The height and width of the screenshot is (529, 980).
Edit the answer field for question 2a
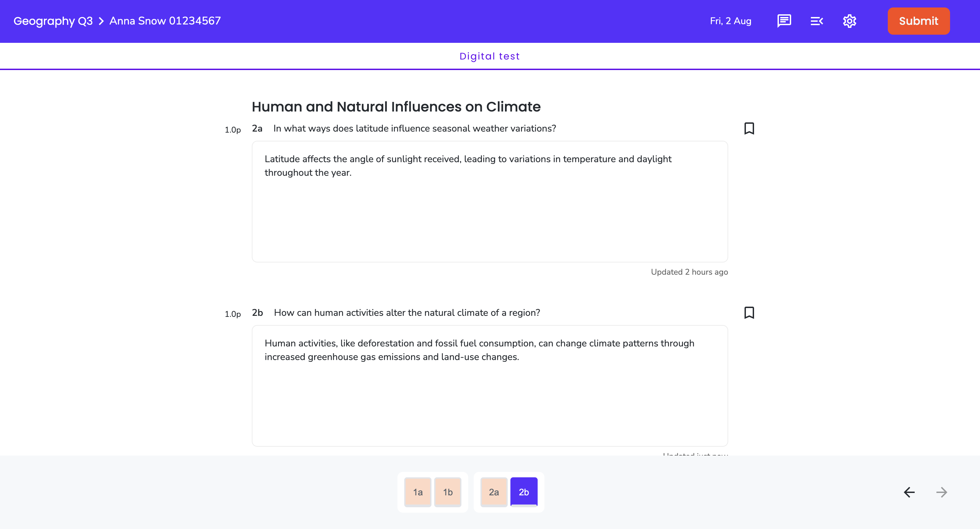click(x=490, y=201)
